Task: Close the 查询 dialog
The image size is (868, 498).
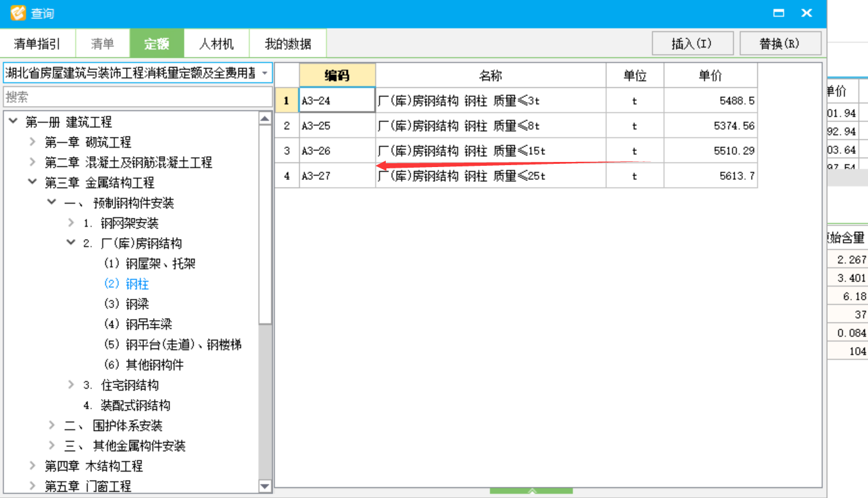Action: [x=806, y=13]
